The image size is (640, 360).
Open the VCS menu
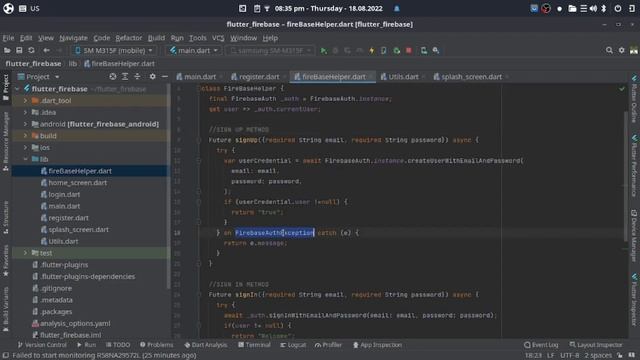218,38
